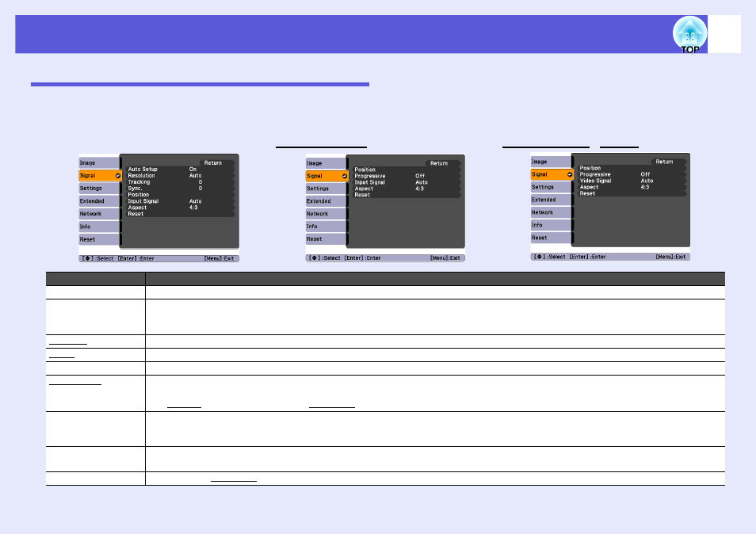Select Progressive in the menu with Input Signal
756x534 pixels.
pyautogui.click(x=370, y=176)
